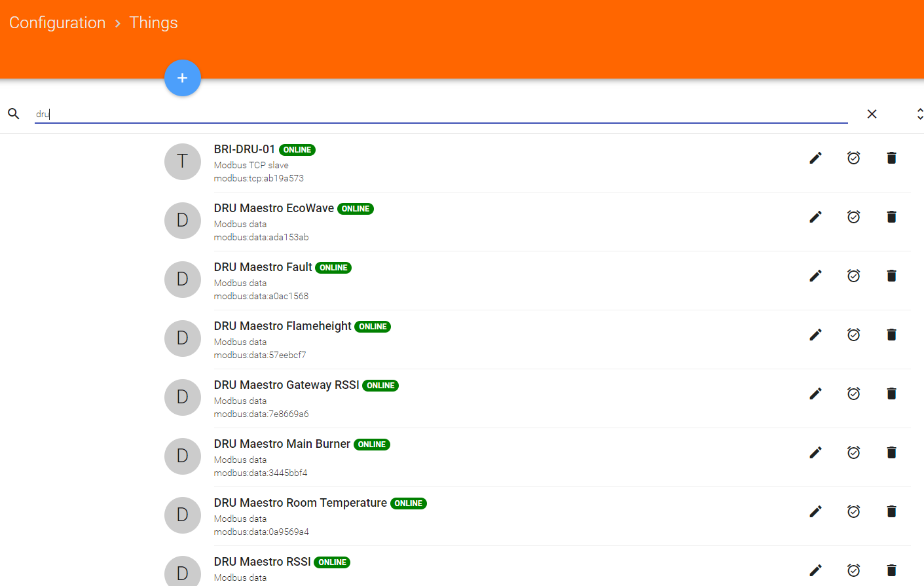The width and height of the screenshot is (924, 586).
Task: Delete the last-row DRU Maestro RSSI thing
Action: point(891,570)
